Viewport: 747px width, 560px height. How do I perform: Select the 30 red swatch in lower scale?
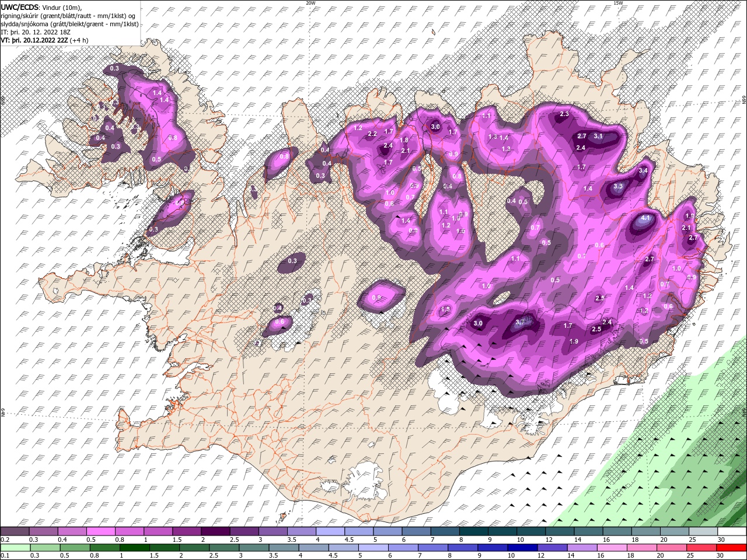point(731,548)
